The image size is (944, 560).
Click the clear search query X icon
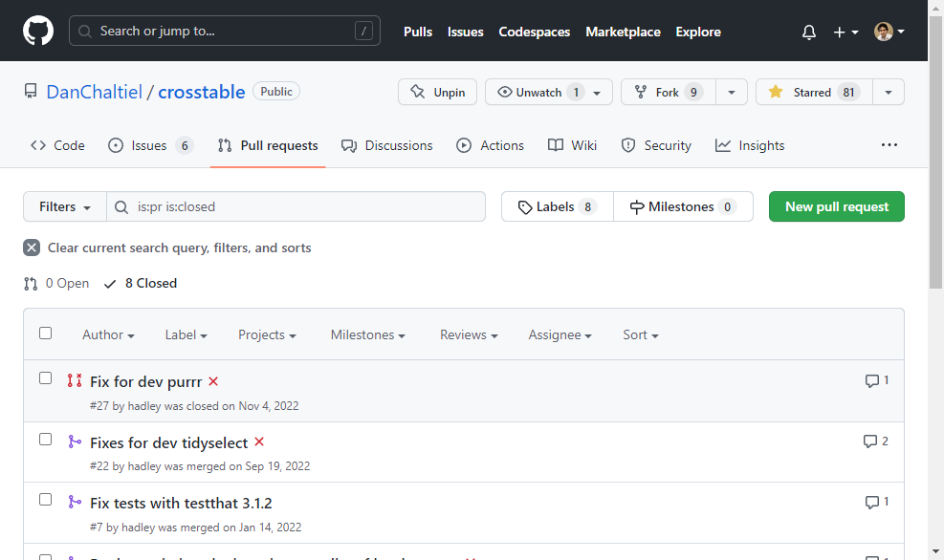(32, 248)
